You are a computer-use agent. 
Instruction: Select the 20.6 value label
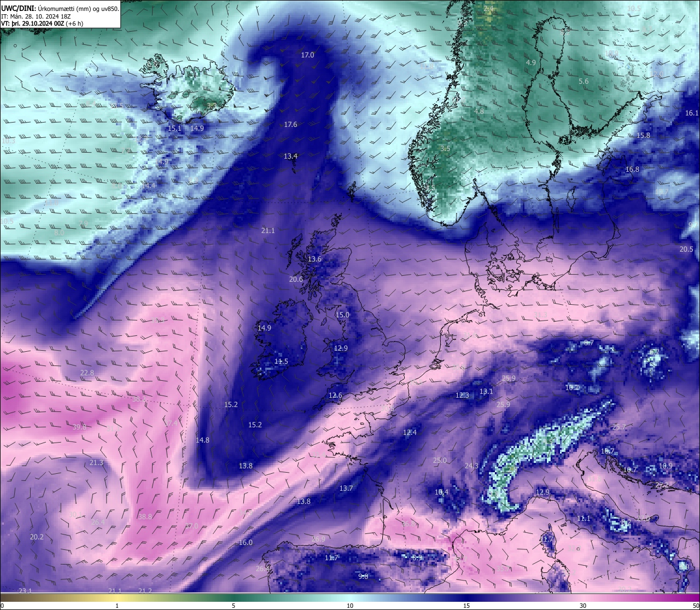pyautogui.click(x=296, y=279)
